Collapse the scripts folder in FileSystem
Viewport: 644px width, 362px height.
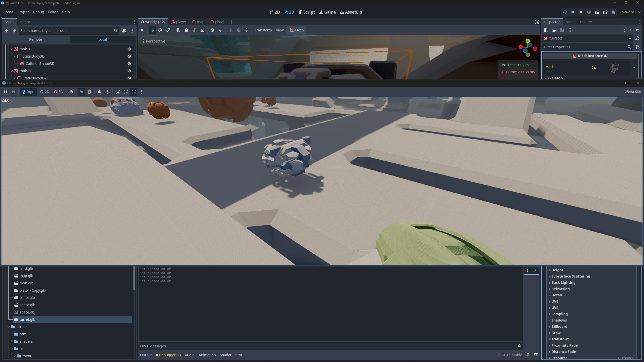(9, 327)
